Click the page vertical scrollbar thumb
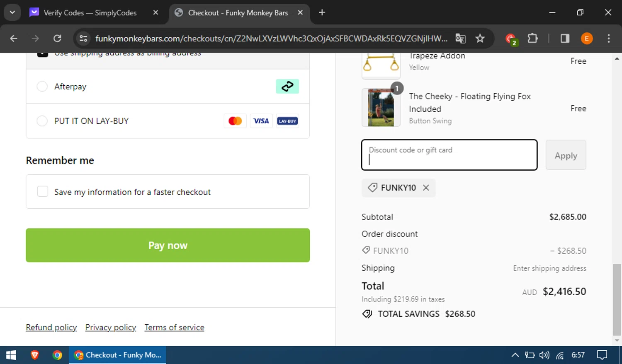The height and width of the screenshot is (364, 622). coord(617,300)
